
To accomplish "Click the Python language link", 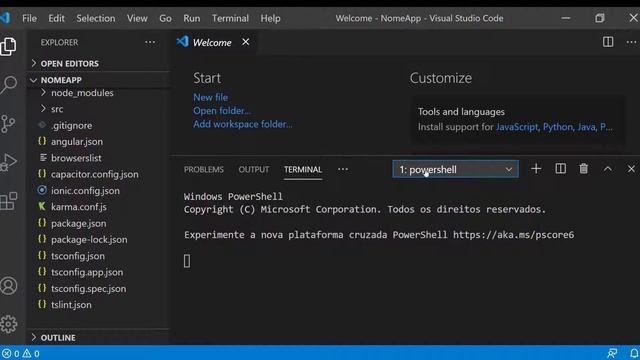I will coord(558,127).
